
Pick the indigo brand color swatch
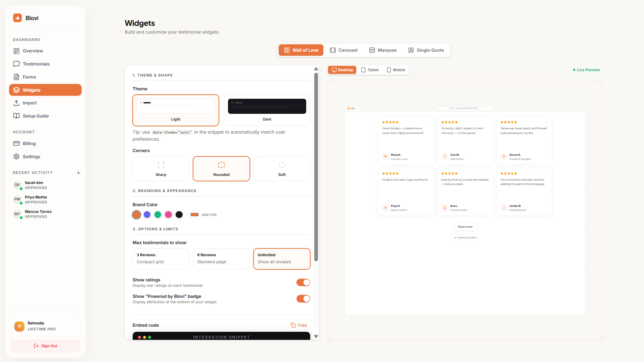pos(147,215)
